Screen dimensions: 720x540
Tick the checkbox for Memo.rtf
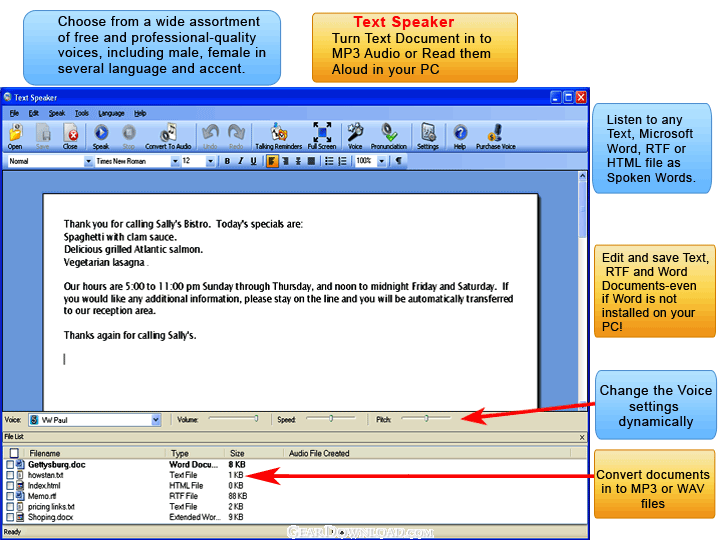11,496
